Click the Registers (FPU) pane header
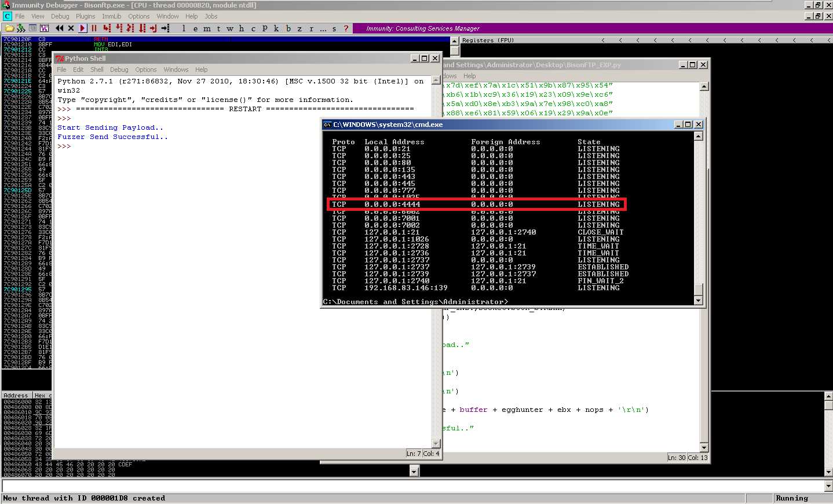The width and height of the screenshot is (833, 504). coord(488,41)
